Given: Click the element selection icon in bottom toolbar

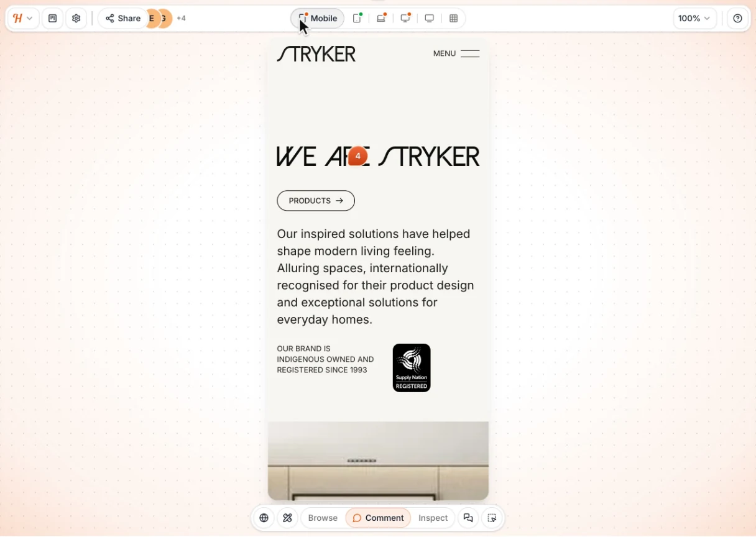Looking at the screenshot, I should (x=492, y=518).
